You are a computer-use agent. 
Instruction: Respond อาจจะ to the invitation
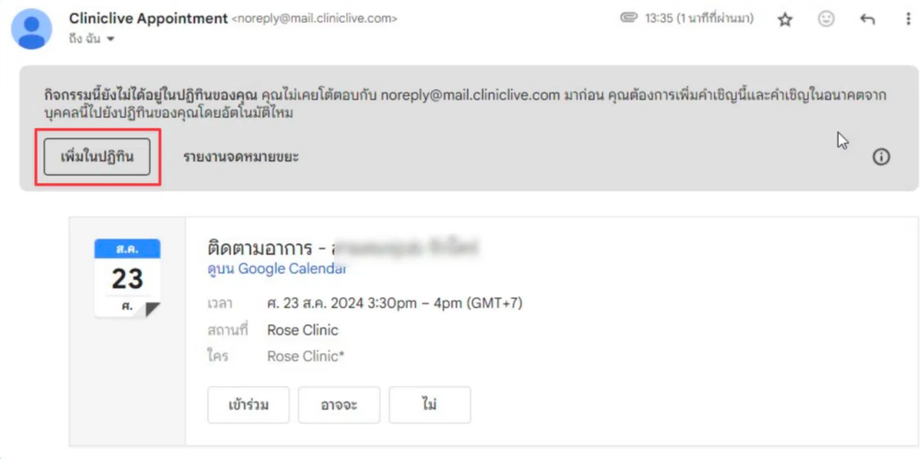(x=339, y=404)
